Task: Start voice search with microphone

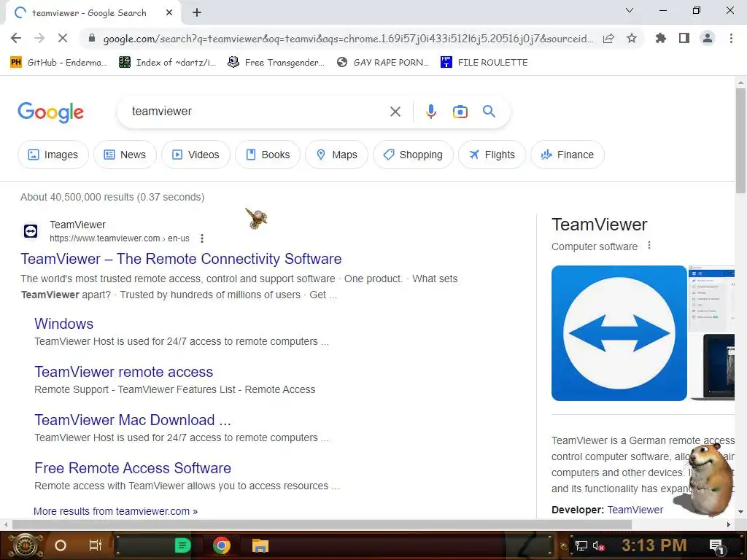Action: coord(430,112)
